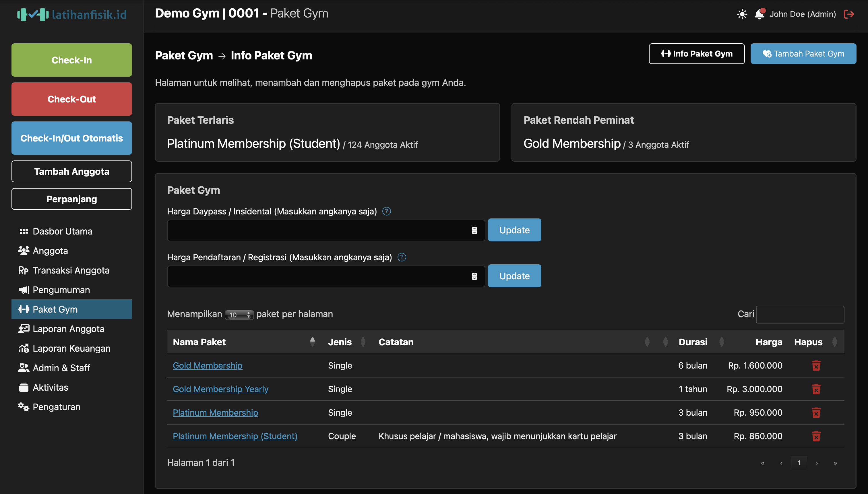The image size is (868, 494).
Task: Open the Anggota sidebar menu item
Action: tap(50, 250)
